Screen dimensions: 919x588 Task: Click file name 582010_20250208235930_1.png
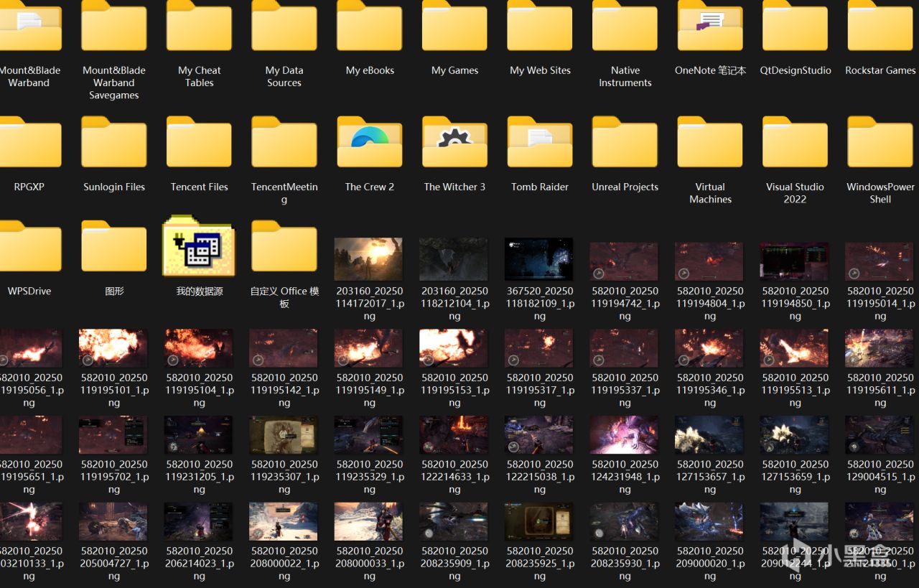coord(625,564)
